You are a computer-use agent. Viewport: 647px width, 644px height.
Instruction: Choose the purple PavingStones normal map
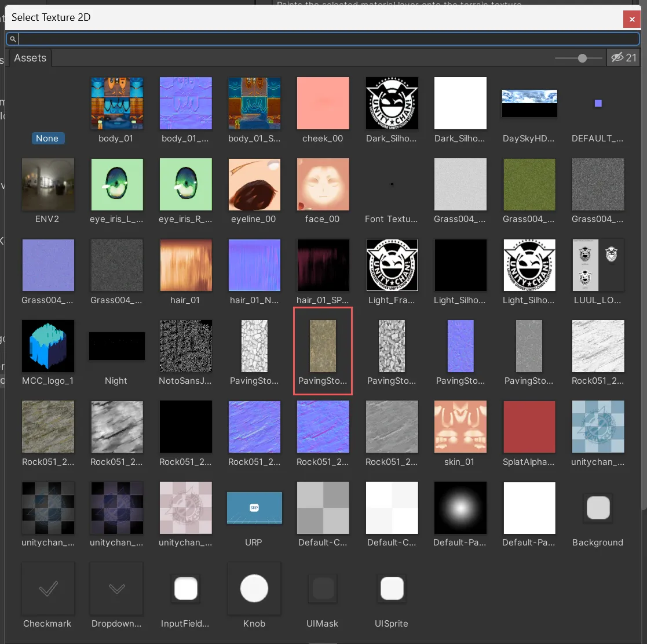(x=460, y=346)
